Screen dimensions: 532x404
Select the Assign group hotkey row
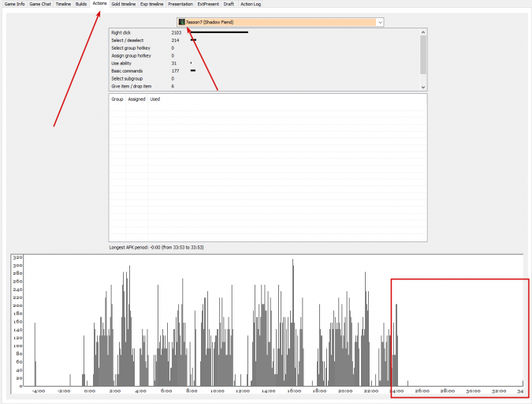[264, 56]
